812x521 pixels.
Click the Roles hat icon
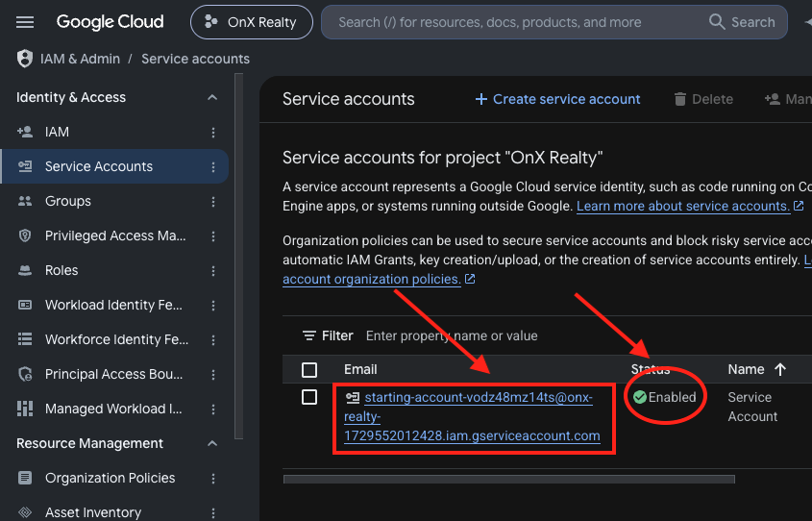pyautogui.click(x=25, y=270)
